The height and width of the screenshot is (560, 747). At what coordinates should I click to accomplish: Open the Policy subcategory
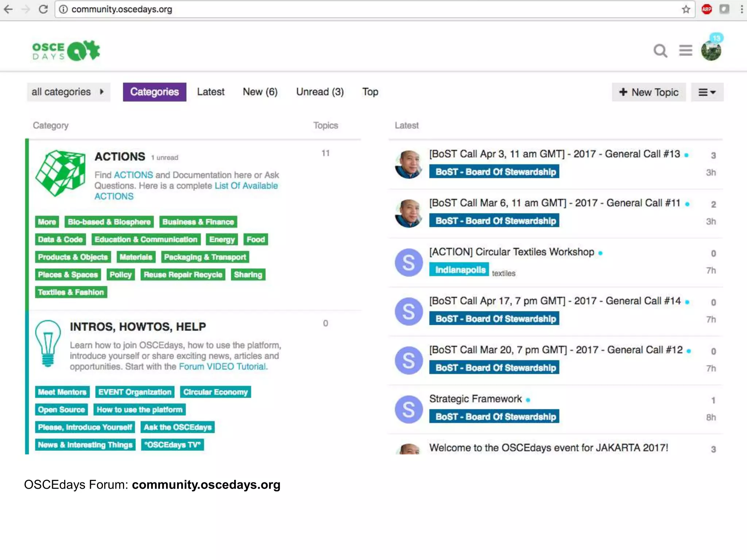(121, 275)
